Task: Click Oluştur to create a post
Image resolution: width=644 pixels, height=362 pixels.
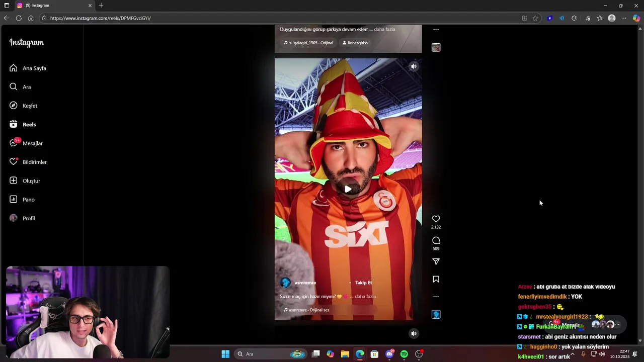Action: pos(25,180)
